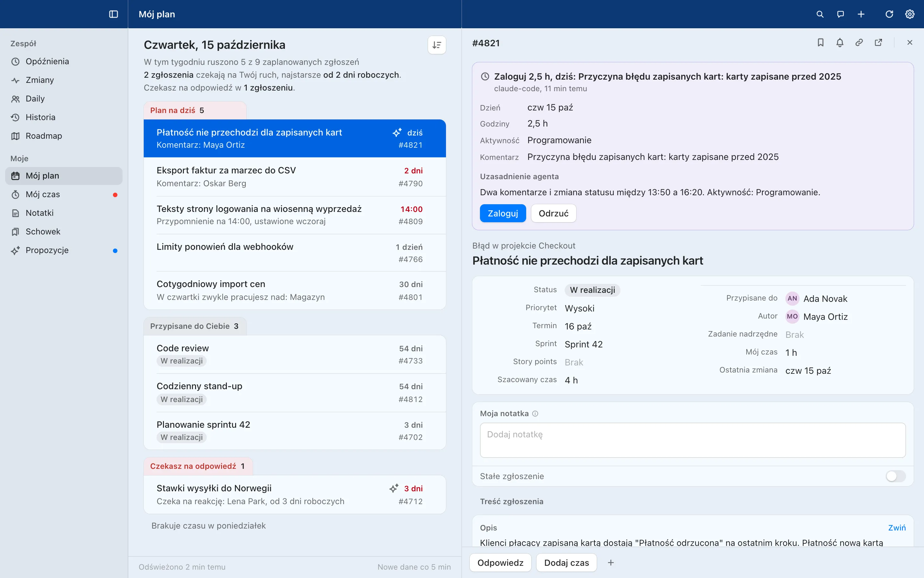Click the bell reminder icon

[x=840, y=42]
